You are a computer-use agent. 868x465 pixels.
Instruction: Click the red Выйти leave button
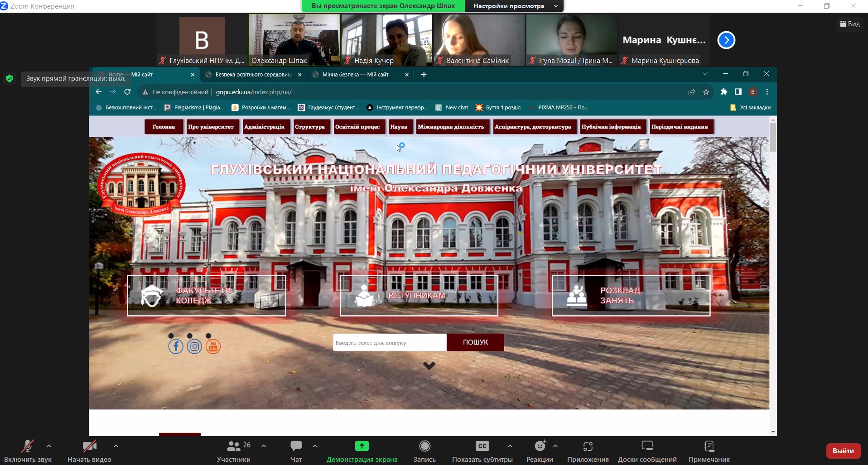tap(843, 451)
